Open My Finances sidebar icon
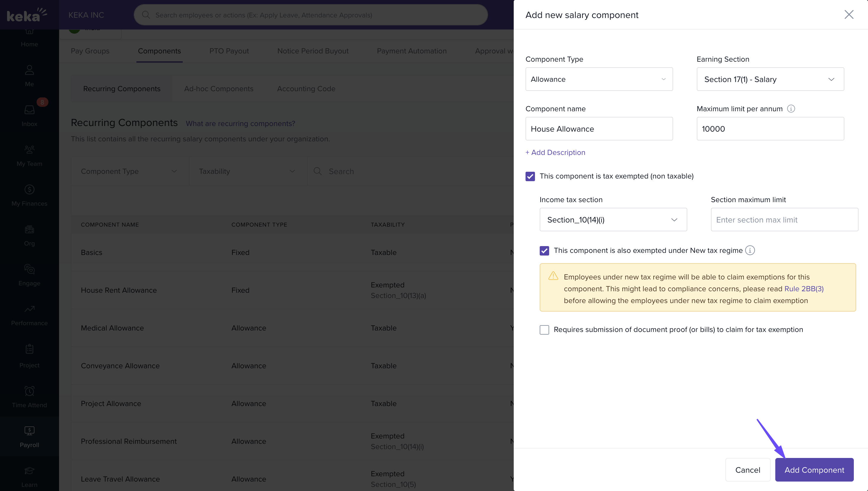This screenshot has height=491, width=868. coord(29,189)
